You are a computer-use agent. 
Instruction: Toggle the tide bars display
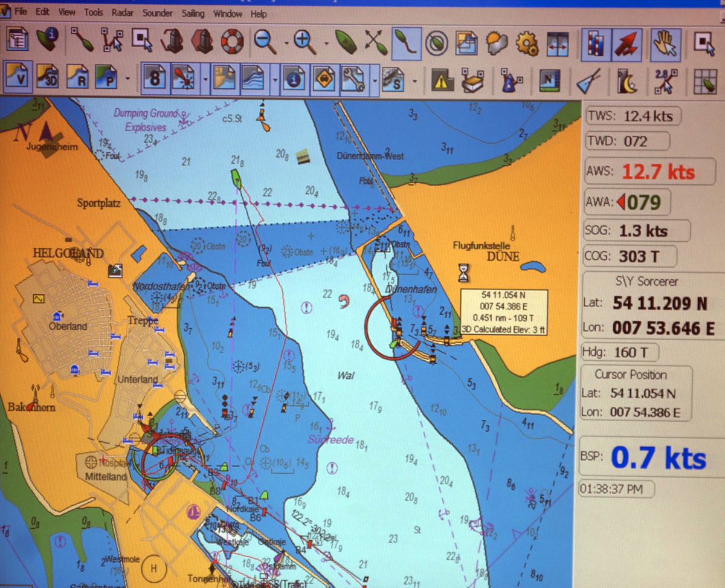(x=595, y=44)
